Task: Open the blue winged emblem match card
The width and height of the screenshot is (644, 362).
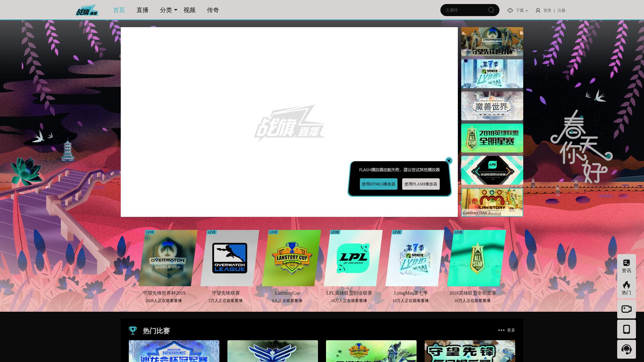Action: pos(273,351)
